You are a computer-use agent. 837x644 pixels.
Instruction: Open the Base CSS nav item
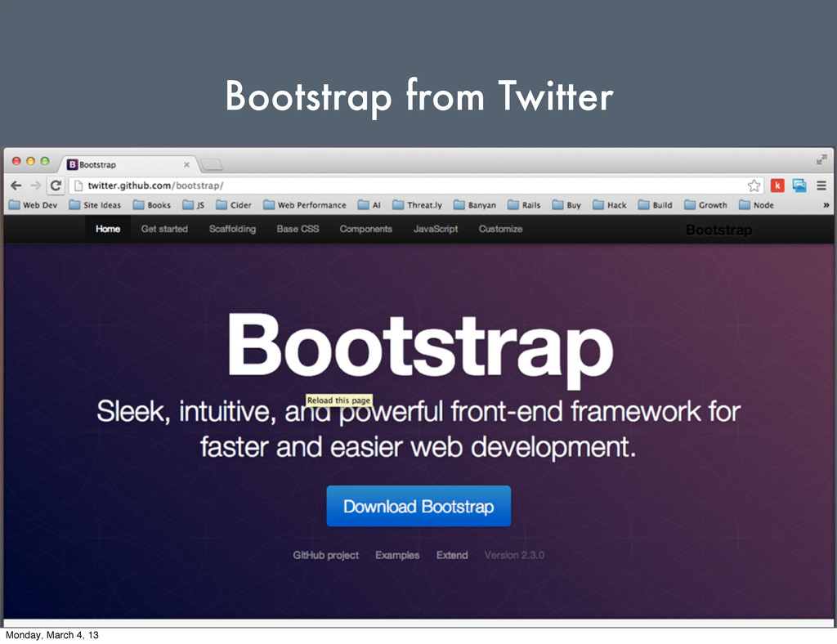298,229
